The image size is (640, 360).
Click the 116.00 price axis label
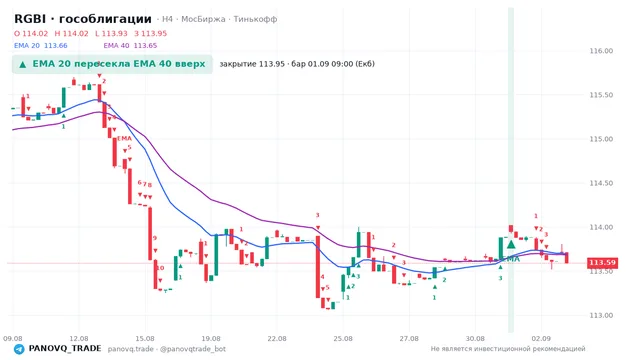(601, 51)
